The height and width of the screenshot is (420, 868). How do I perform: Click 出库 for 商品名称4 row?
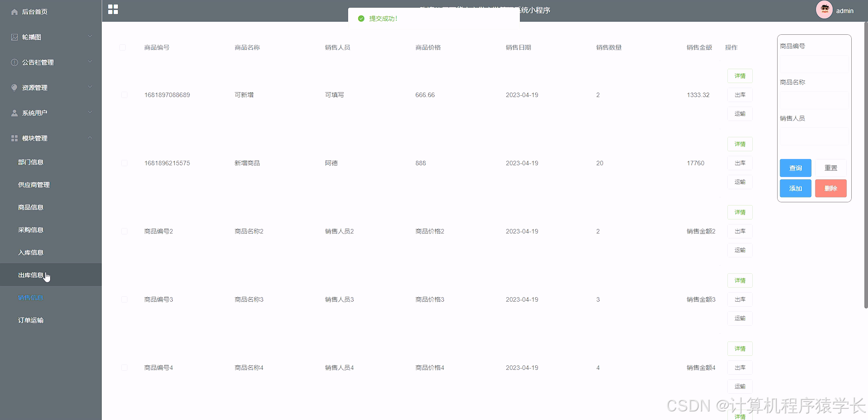point(740,368)
